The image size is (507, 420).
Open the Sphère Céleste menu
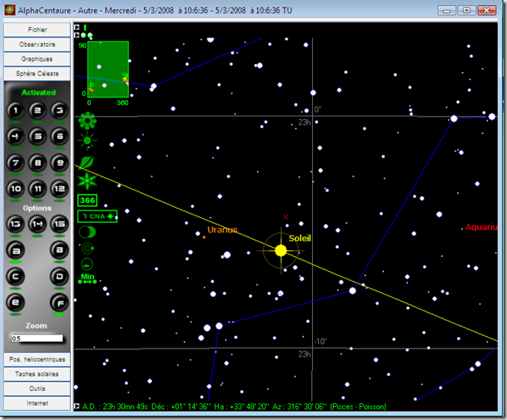(x=37, y=74)
